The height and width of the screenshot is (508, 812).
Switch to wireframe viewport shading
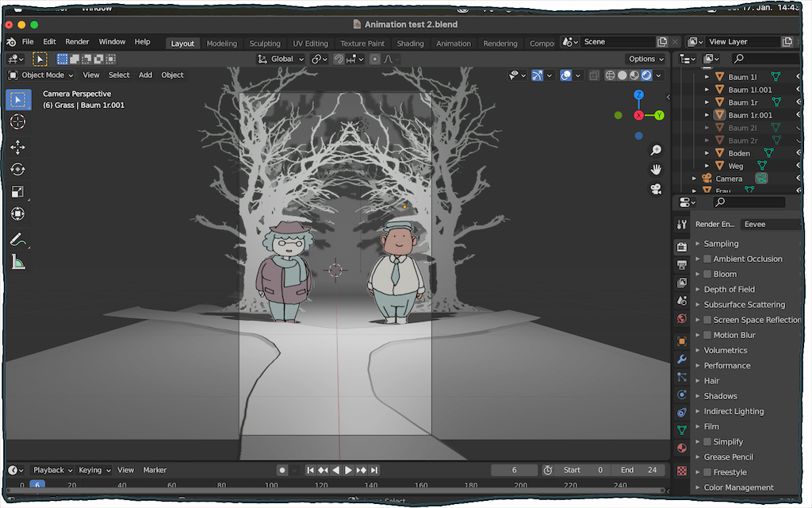click(611, 75)
